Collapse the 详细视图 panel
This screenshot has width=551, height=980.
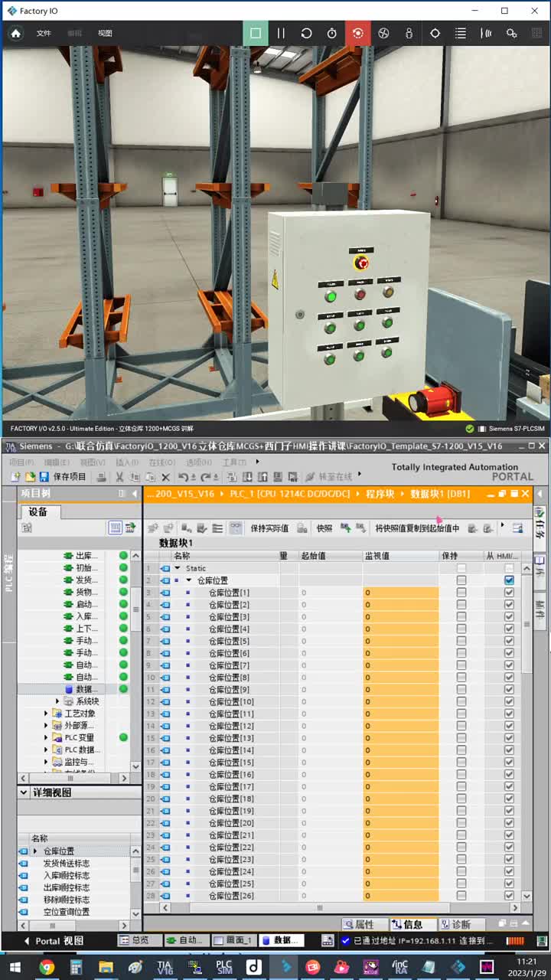point(24,792)
